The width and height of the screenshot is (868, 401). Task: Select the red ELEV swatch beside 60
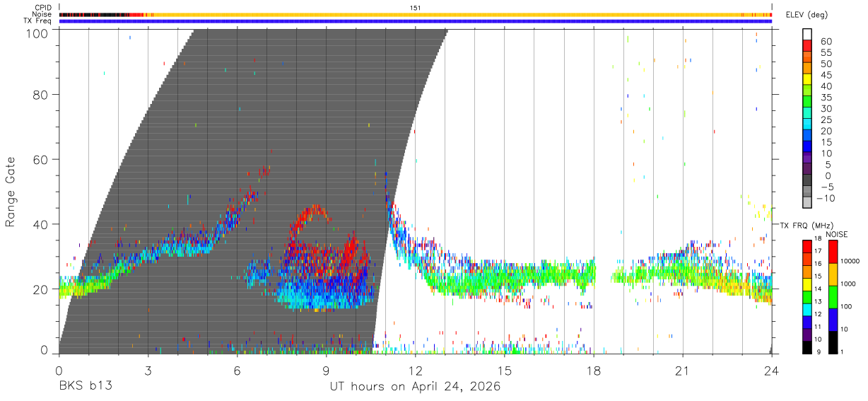point(808,45)
